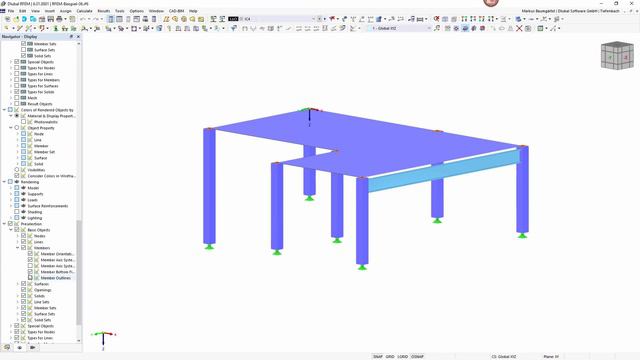Click the Supports item under Rendering

35,194
